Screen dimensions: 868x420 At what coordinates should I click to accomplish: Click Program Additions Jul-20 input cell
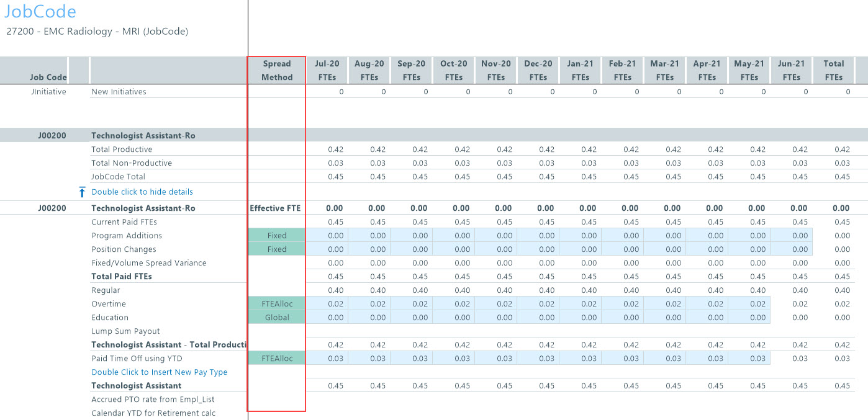(327, 236)
